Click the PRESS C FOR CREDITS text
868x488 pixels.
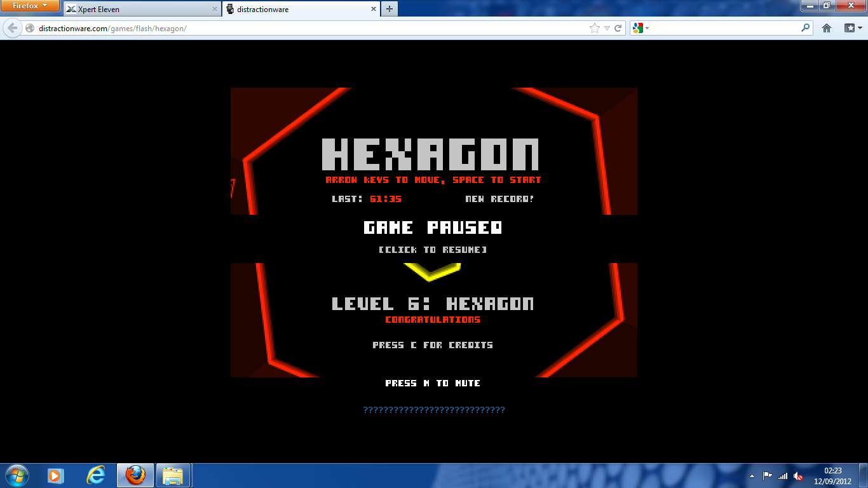pos(433,345)
